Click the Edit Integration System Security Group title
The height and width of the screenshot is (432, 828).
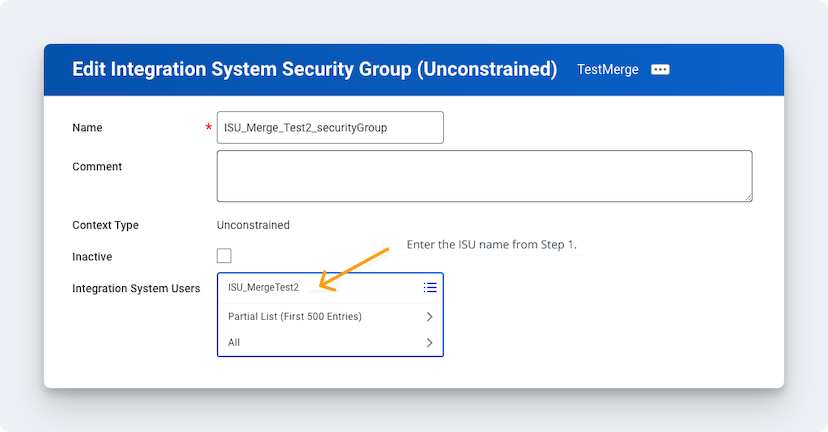[x=314, y=70]
